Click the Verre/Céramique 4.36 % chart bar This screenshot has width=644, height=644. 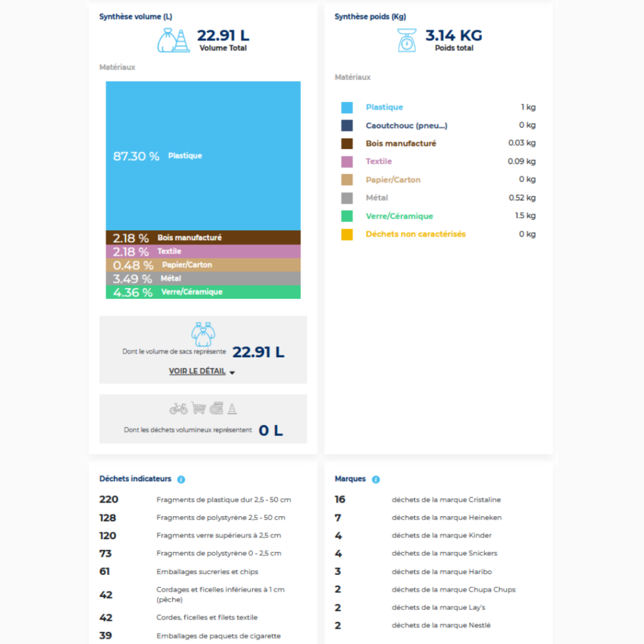tap(203, 292)
